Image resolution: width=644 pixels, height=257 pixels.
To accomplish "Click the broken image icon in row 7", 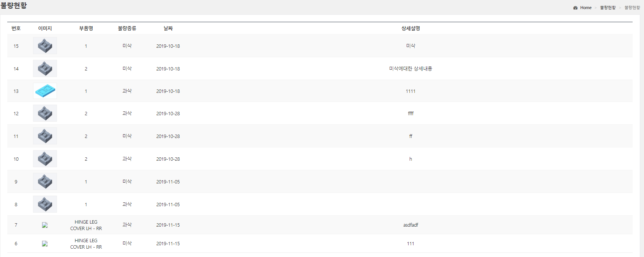I will click(x=45, y=225).
